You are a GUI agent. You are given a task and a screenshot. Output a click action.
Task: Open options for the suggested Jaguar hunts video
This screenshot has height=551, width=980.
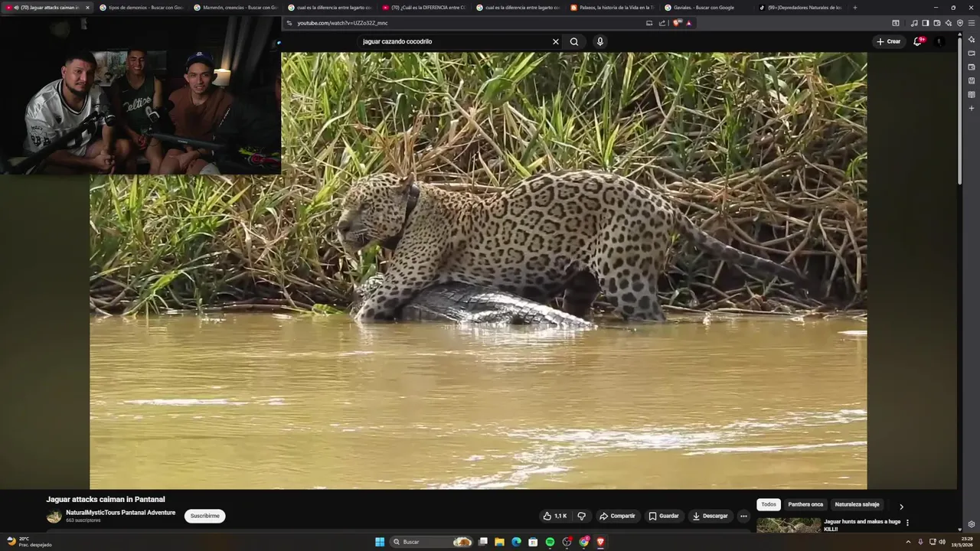pyautogui.click(x=907, y=523)
